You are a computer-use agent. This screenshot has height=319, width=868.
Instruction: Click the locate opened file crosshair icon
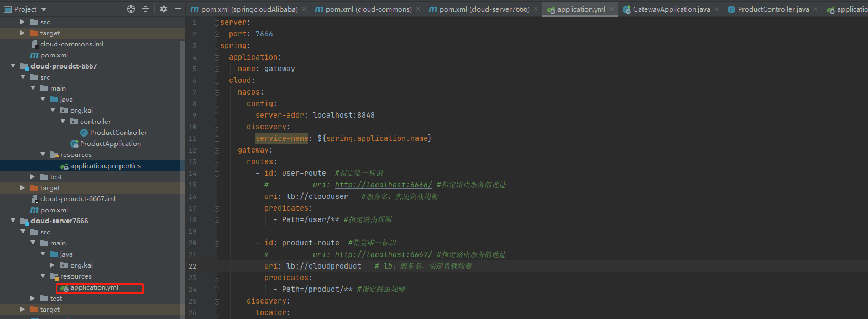[131, 9]
